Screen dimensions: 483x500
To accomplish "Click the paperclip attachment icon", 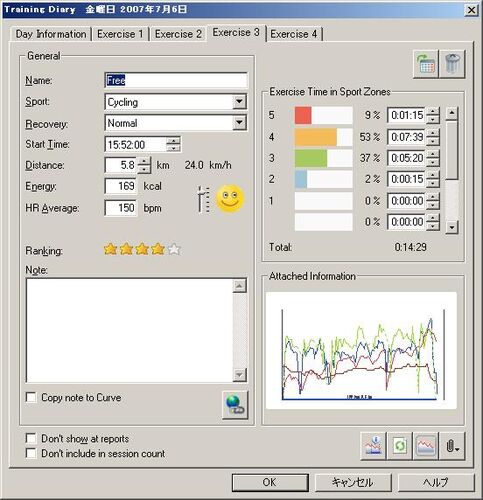I will pos(452,446).
